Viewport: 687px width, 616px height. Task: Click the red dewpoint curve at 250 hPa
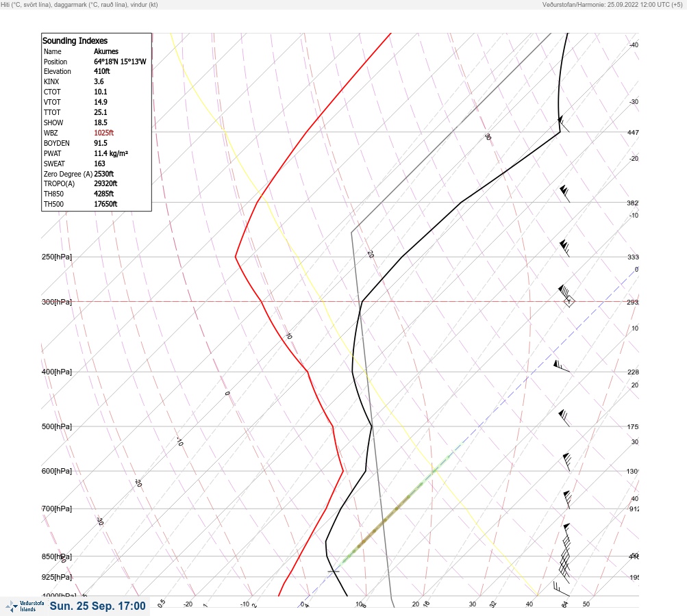pyautogui.click(x=236, y=257)
